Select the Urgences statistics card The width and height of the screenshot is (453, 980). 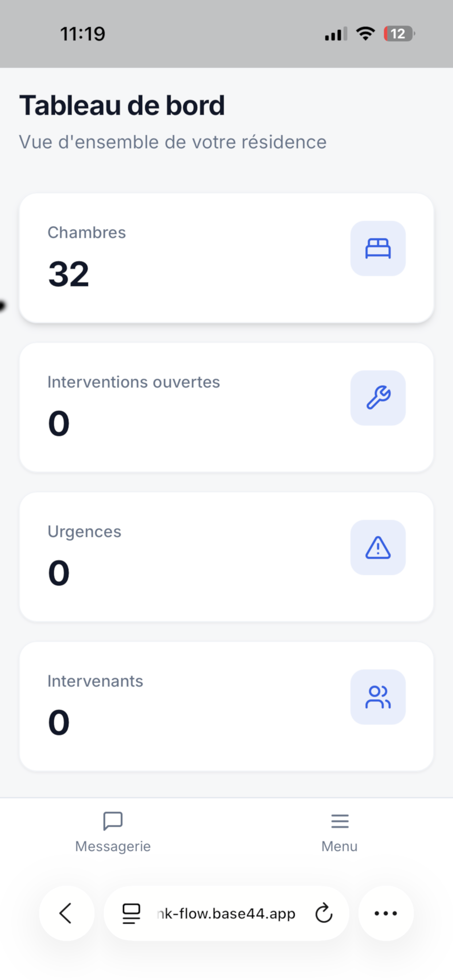point(226,557)
